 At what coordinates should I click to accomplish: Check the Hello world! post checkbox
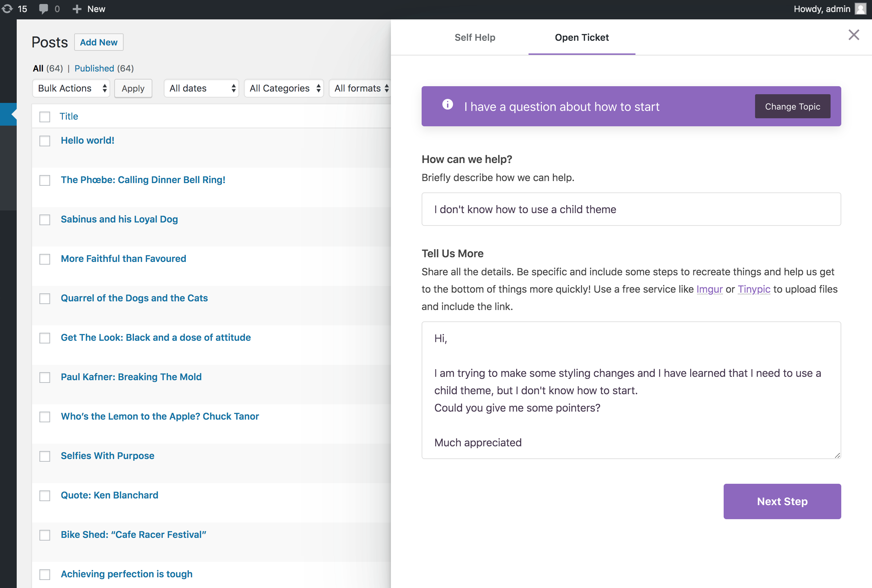pyautogui.click(x=45, y=141)
